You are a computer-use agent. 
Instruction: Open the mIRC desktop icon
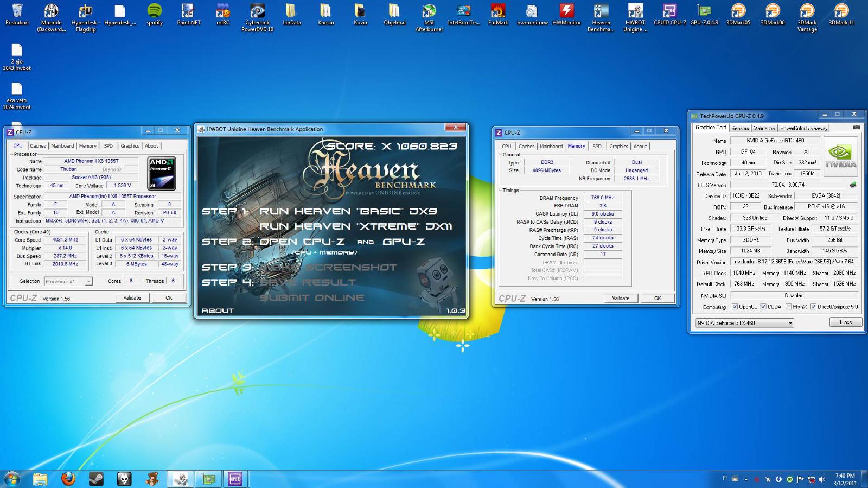(x=223, y=15)
